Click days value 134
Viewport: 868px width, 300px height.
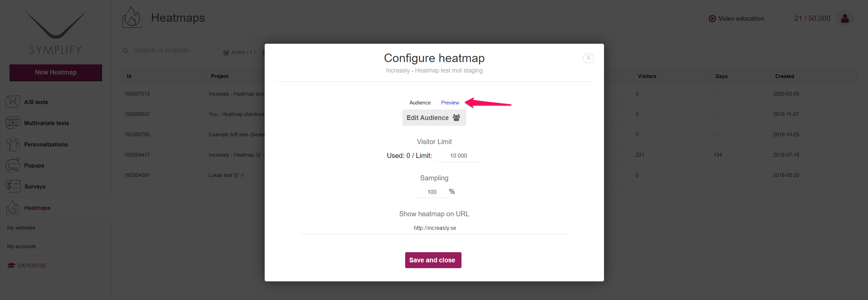717,155
